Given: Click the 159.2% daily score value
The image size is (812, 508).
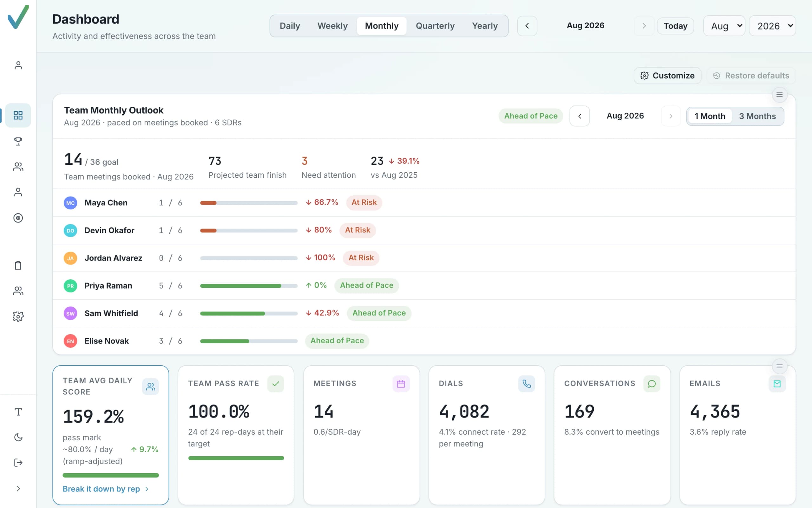Looking at the screenshot, I should pyautogui.click(x=93, y=417).
